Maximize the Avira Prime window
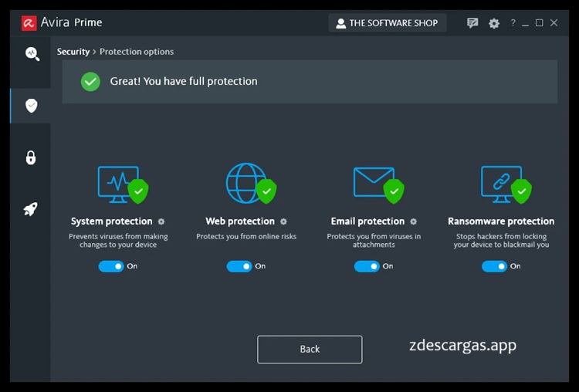Screen dimensions: 579x392 click(540, 23)
